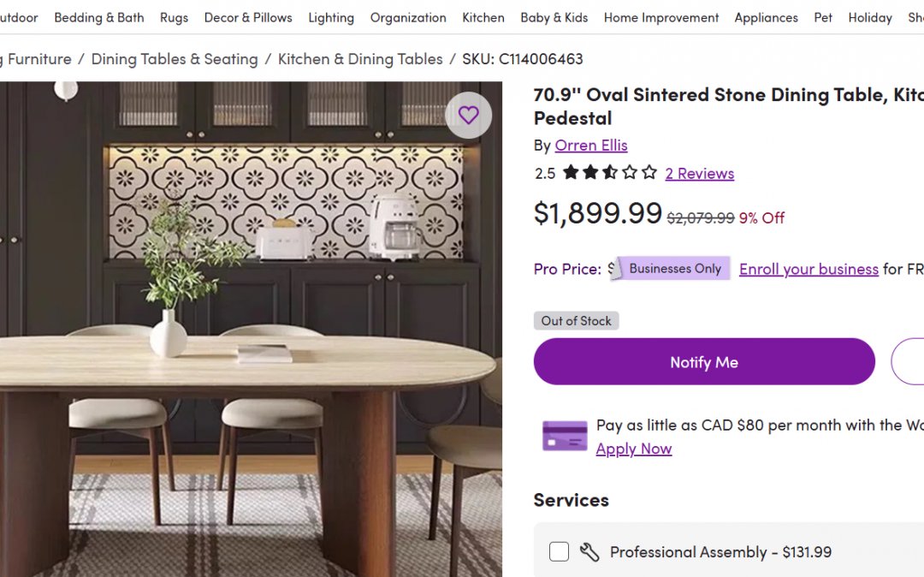Click the purple credit card icon
The width and height of the screenshot is (924, 577).
pyautogui.click(x=565, y=436)
